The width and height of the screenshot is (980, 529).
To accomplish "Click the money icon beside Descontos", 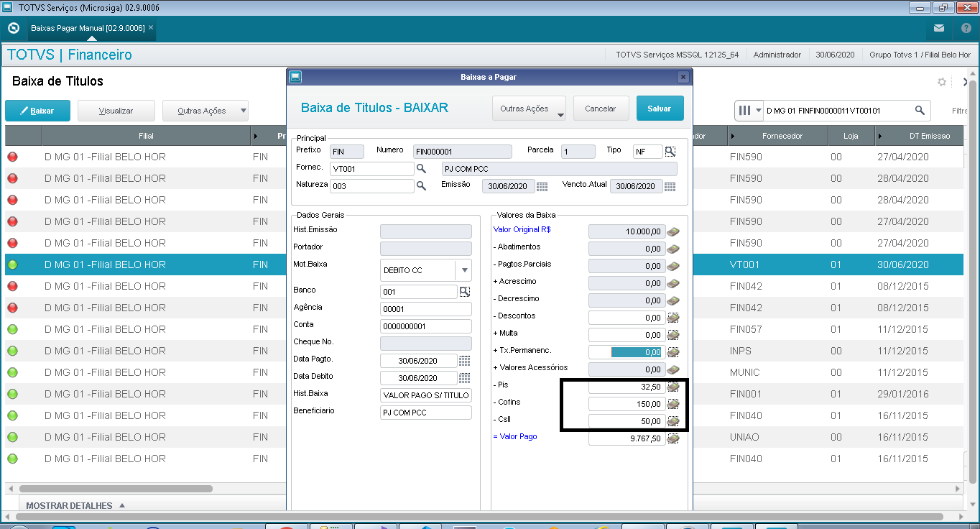I will (672, 318).
